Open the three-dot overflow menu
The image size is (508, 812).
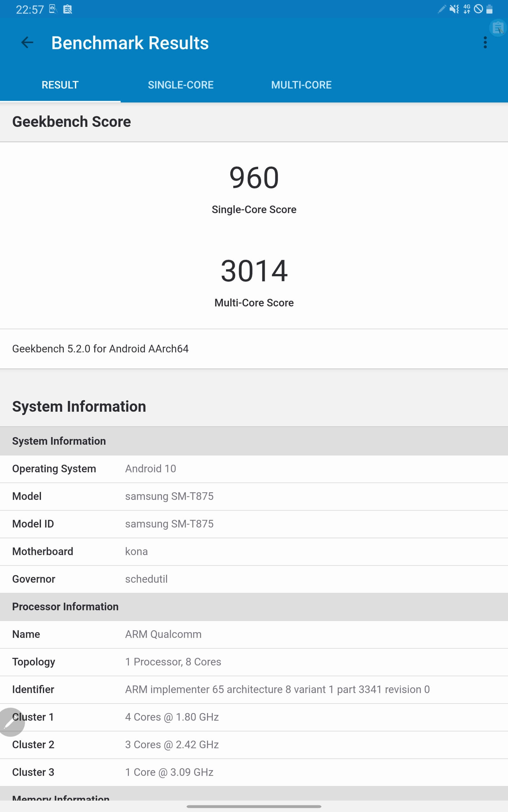tap(485, 43)
